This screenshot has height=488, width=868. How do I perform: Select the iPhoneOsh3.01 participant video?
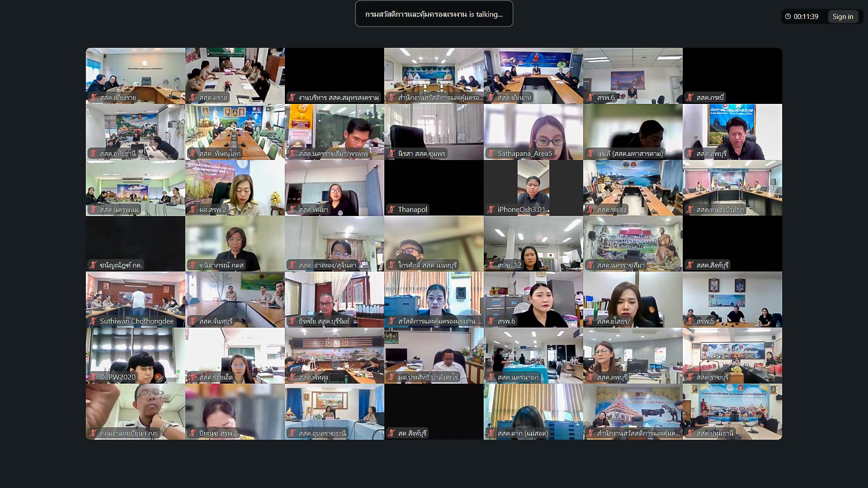pyautogui.click(x=533, y=185)
